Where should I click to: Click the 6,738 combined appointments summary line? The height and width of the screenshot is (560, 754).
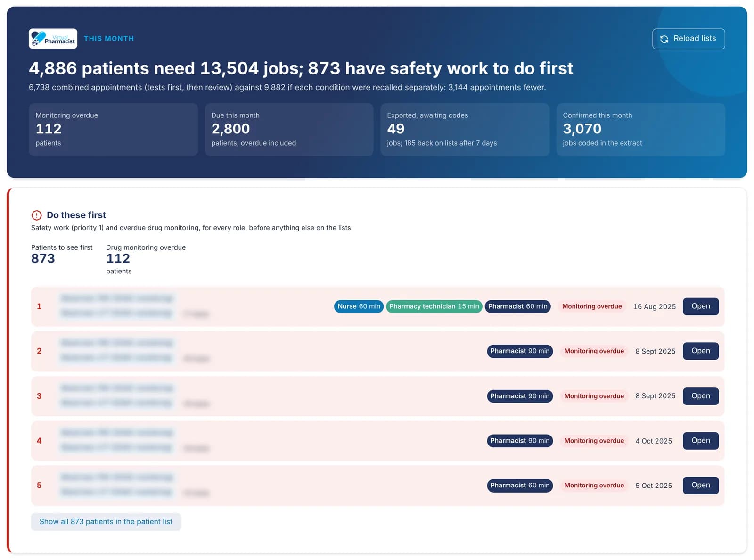click(287, 88)
